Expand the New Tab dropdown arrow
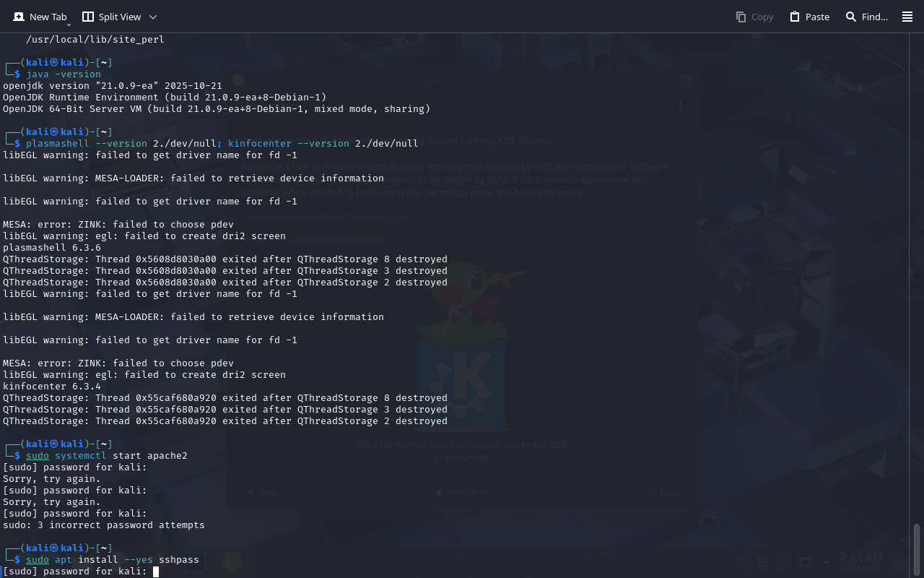The width and height of the screenshot is (924, 578). coord(69,25)
